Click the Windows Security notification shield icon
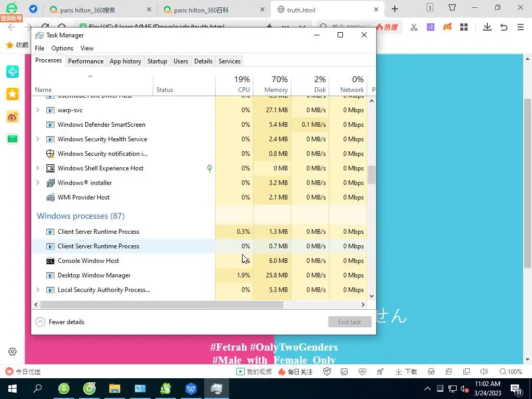Screen dimensions: 532x399 (50, 154)
